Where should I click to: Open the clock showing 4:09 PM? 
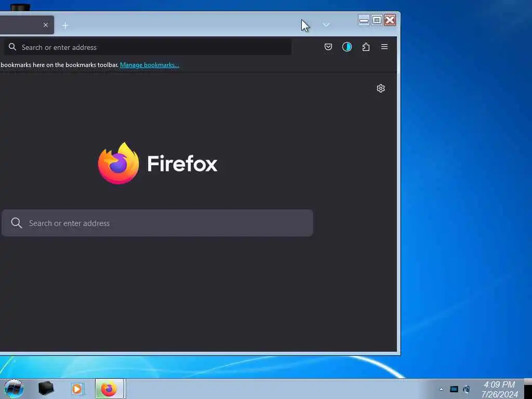click(499, 389)
